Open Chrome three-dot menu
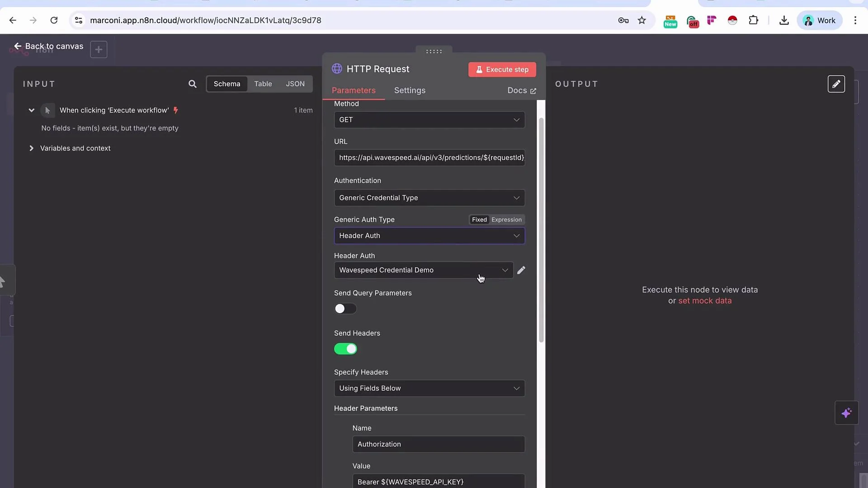868x488 pixels. (x=855, y=20)
